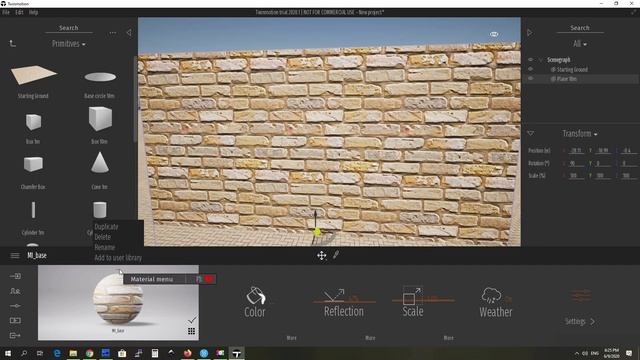
Task: Open the Settings sliders icon
Action: tap(581, 295)
